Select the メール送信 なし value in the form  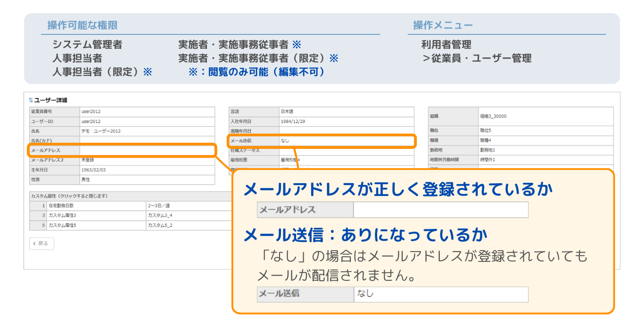(x=346, y=141)
